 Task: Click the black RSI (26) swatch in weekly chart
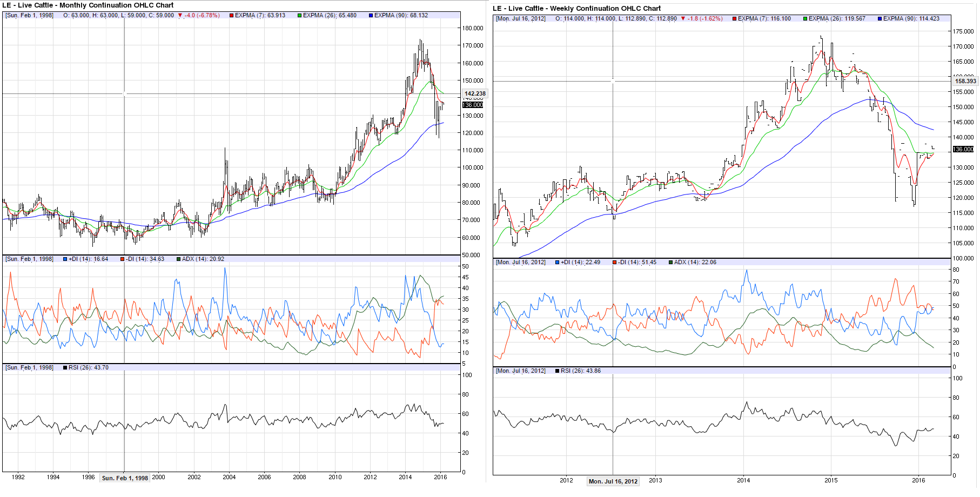coord(557,371)
